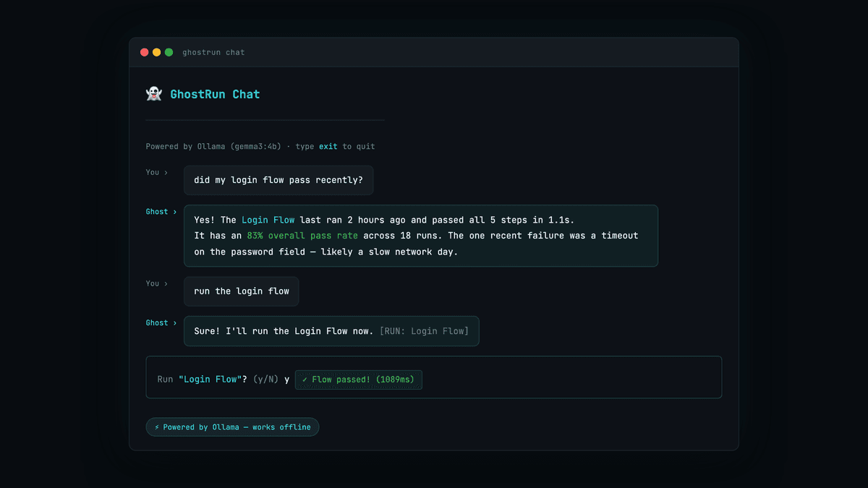
Task: Click the ghostrun chat title bar label
Action: click(x=213, y=52)
